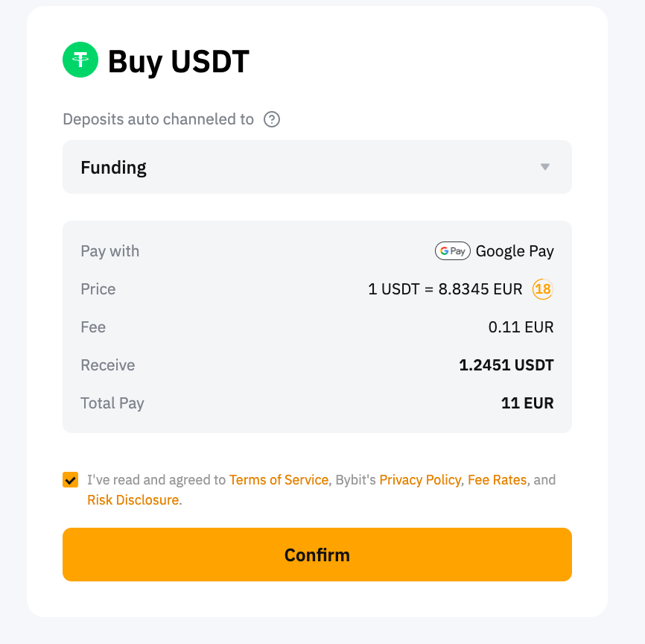The width and height of the screenshot is (645, 644).
Task: View the Fee Rates link
Action: tap(497, 480)
